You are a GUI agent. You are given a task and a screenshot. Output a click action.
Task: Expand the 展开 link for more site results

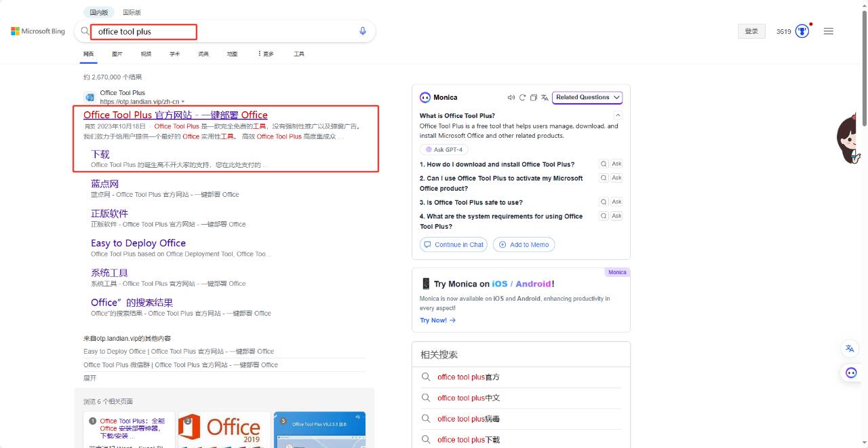pyautogui.click(x=90, y=378)
